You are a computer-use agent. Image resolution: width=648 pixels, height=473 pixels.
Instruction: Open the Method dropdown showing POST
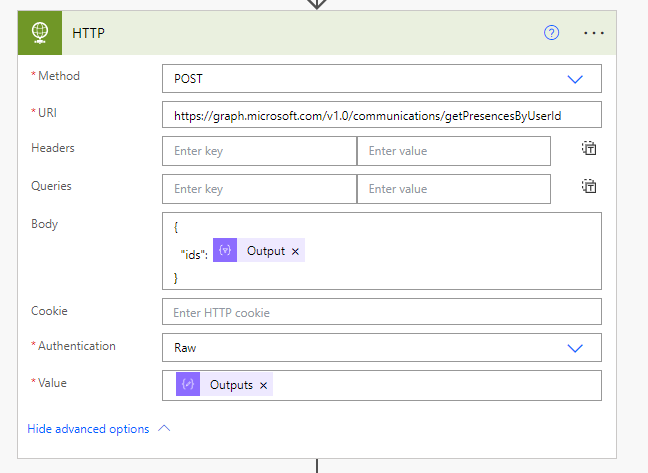click(381, 79)
